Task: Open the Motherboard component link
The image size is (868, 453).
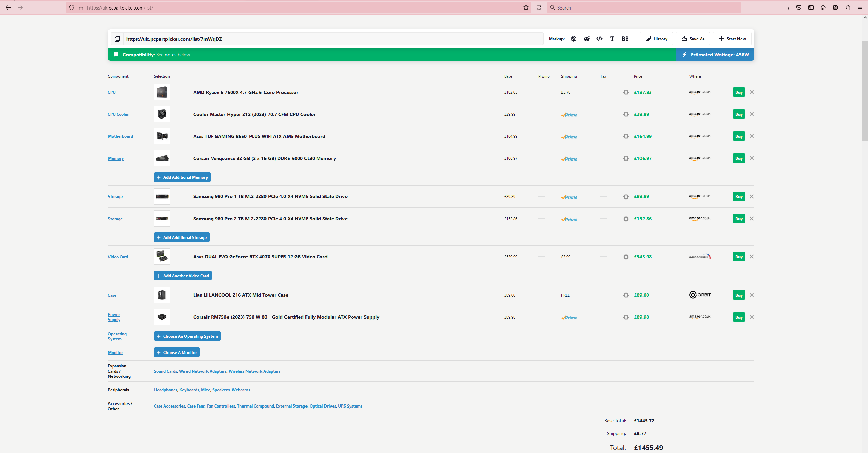Action: 120,136
